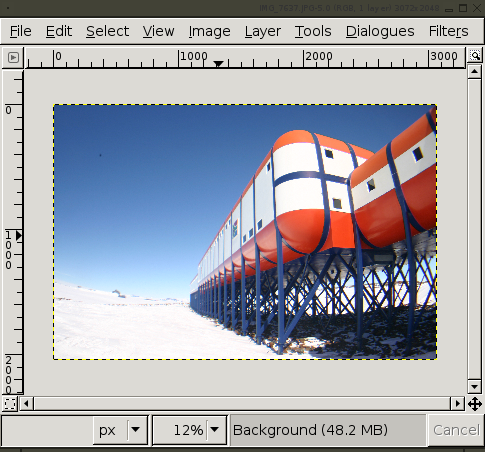The image size is (485, 452).
Task: Click the vertical scrollbar track
Action: [x=474, y=229]
